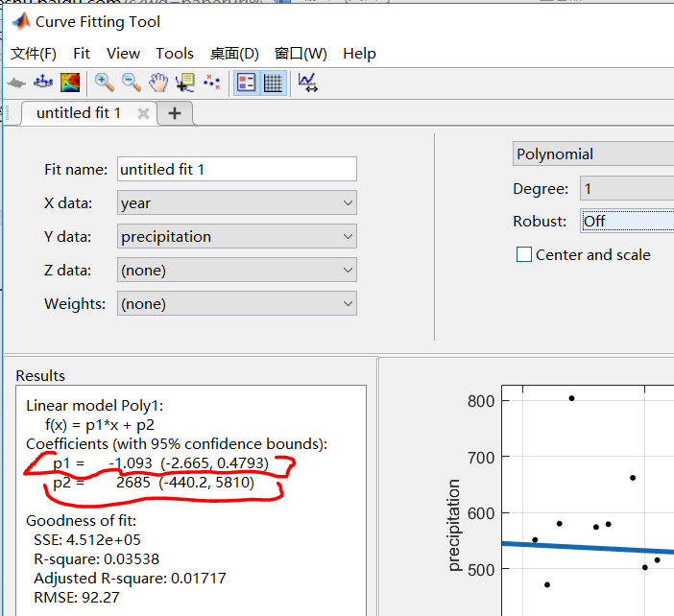Viewport: 674px width, 616px height.
Task: Add a new fit tab with plus button
Action: pyautogui.click(x=175, y=113)
